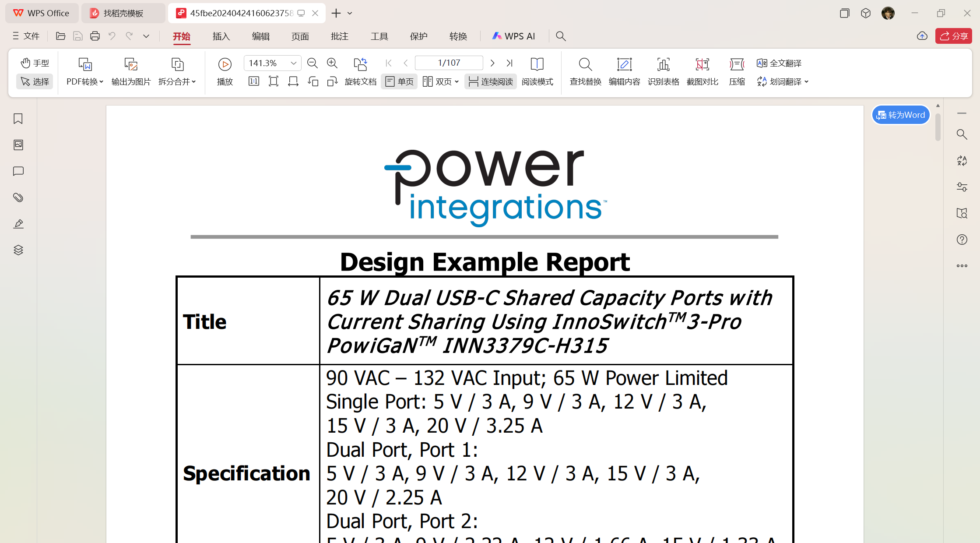This screenshot has width=980, height=543.
Task: Expand 双页 options arrow
Action: click(x=457, y=82)
